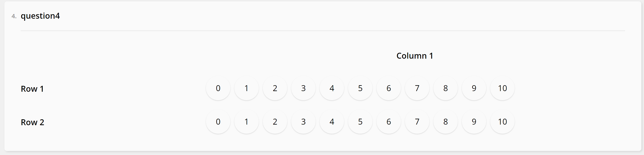Select rating 1 in Row 1
The image size is (644, 155).
point(247,88)
